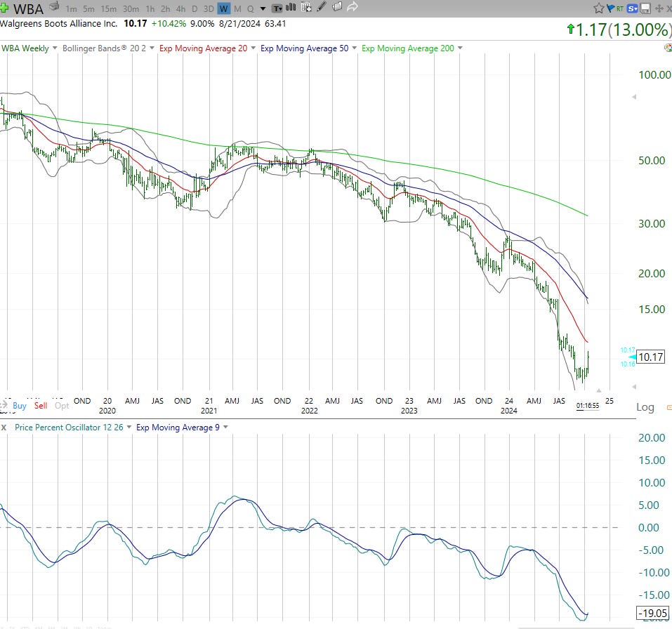The image size is (672, 629).
Task: Select the 5m timeframe
Action: 88,8
